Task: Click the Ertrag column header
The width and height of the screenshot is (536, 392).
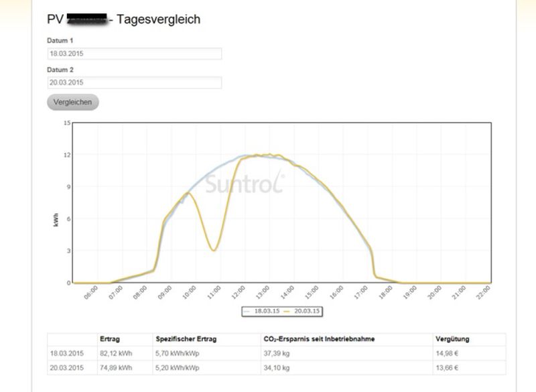Action: tap(110, 340)
